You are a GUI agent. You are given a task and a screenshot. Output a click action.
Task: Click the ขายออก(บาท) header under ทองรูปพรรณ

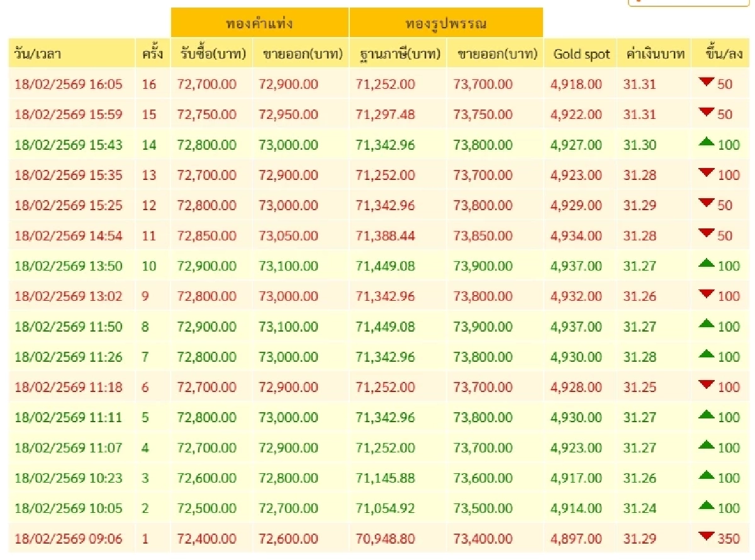pos(495,53)
